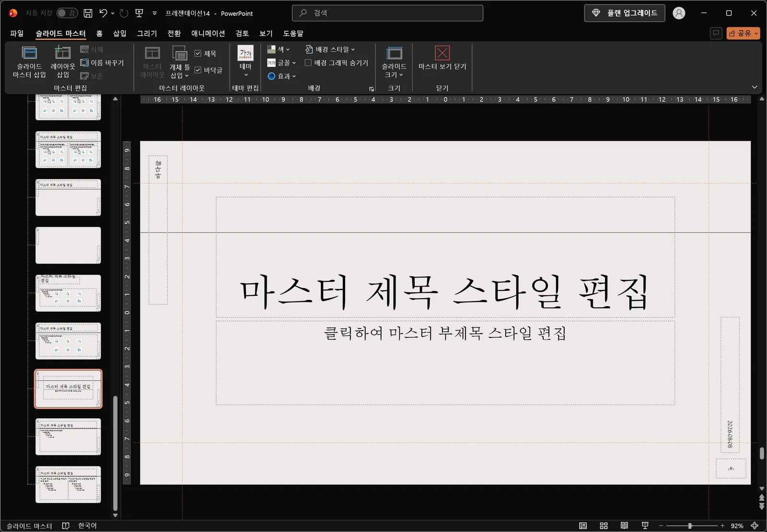Click Start From Beginning presentation icon
The width and height of the screenshot is (767, 532).
139,13
